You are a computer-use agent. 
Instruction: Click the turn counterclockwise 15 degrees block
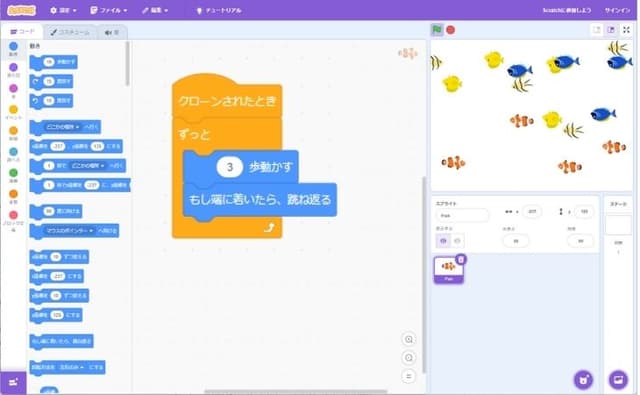pyautogui.click(x=51, y=100)
